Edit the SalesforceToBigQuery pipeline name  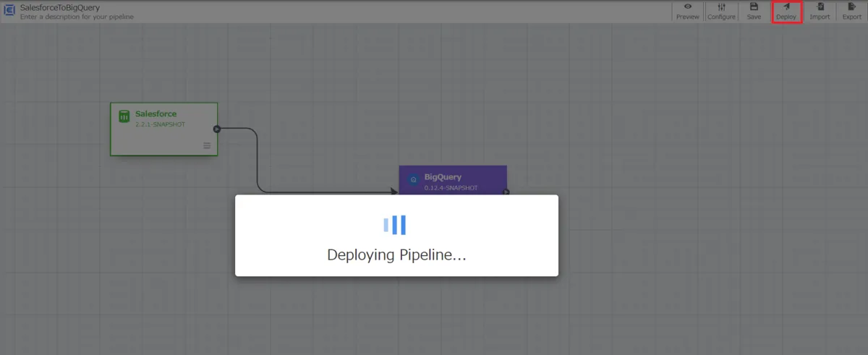(60, 7)
